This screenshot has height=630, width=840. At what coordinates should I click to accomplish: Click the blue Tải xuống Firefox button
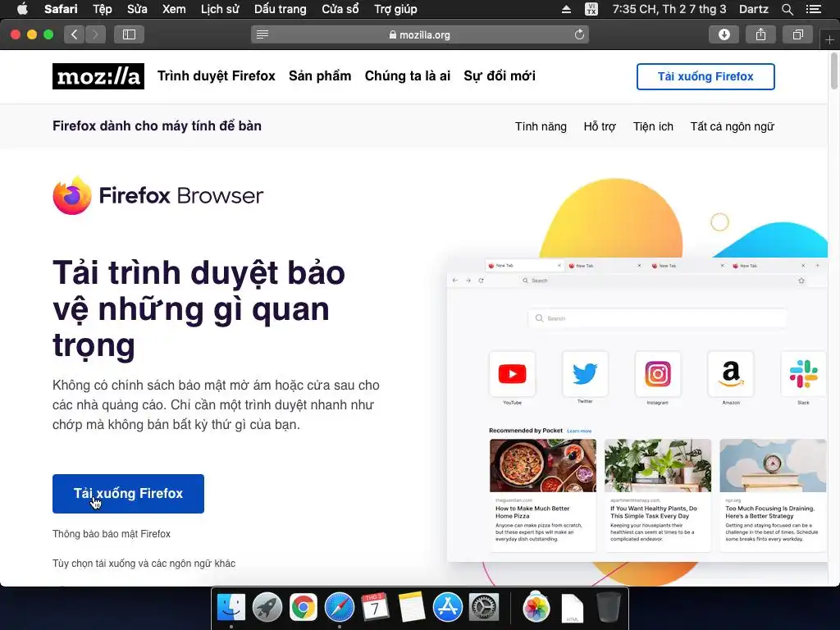(x=128, y=493)
